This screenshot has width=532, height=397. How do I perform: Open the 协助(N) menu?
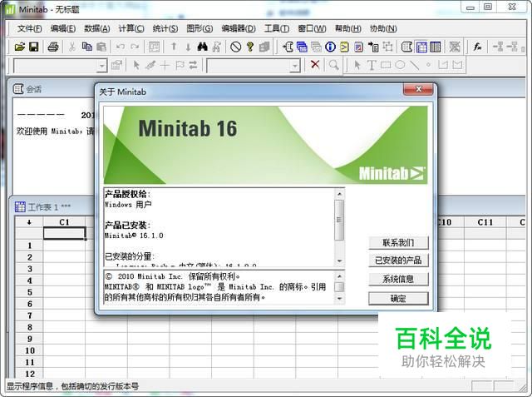coord(383,28)
